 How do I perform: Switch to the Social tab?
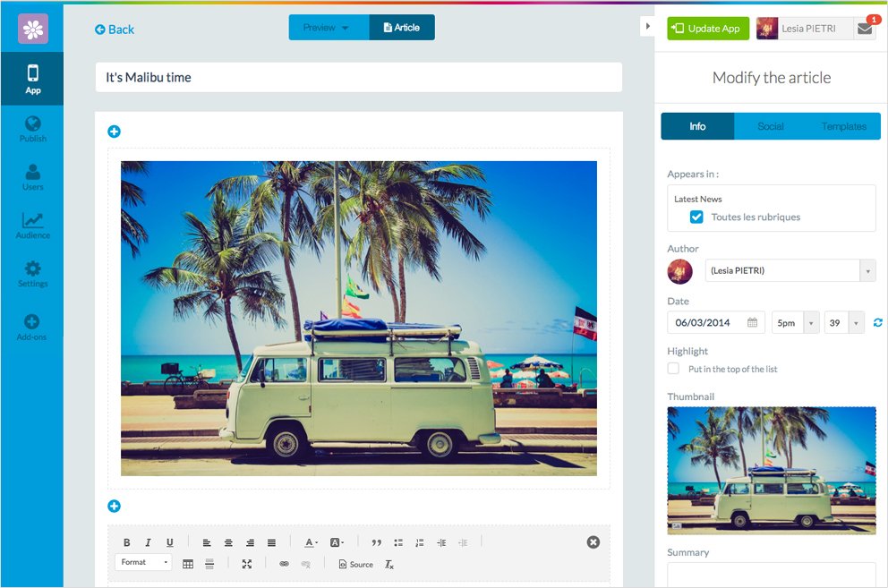click(770, 126)
